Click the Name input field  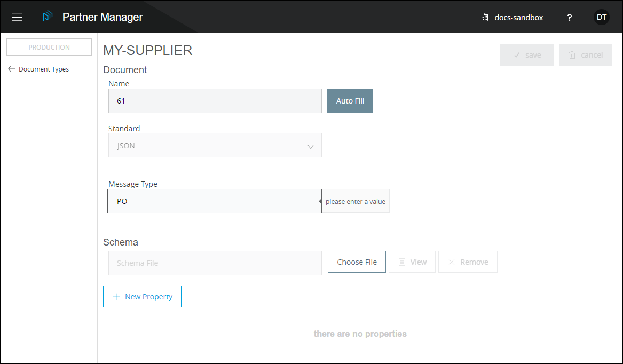tap(215, 101)
